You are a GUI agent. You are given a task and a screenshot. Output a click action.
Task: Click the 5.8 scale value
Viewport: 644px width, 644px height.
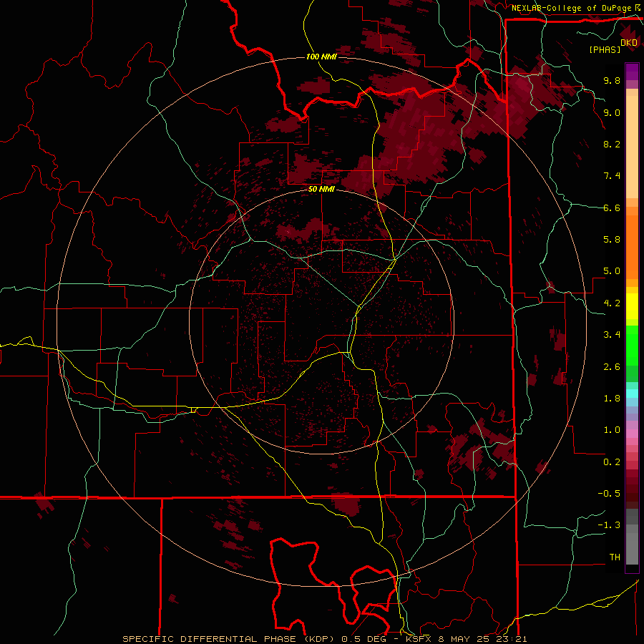[x=612, y=240]
